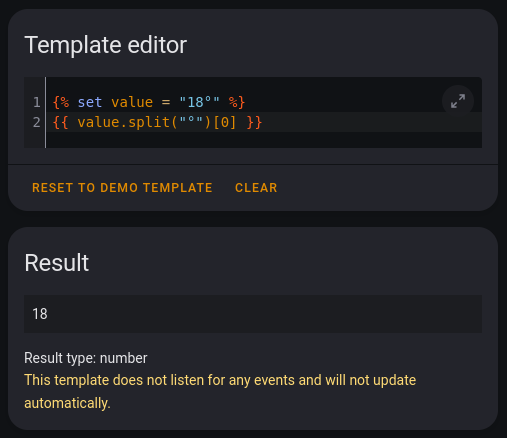Click RESET TO DEMO TEMPLATE
This screenshot has width=507, height=438.
click(122, 188)
